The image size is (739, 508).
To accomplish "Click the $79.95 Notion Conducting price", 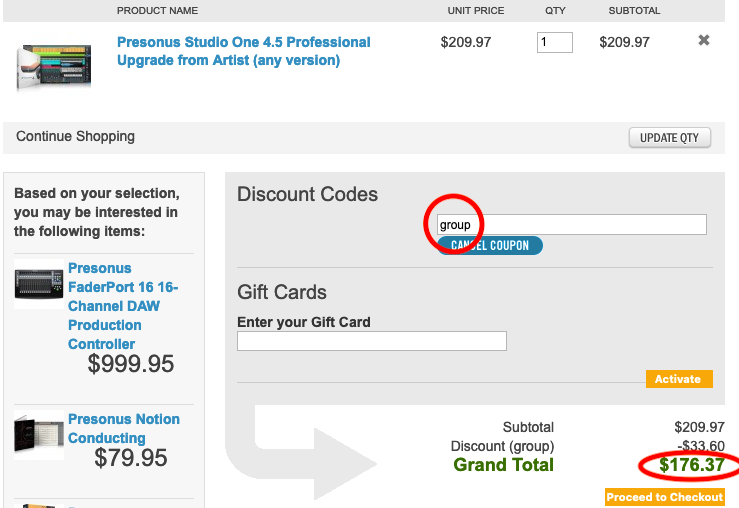I will tap(131, 458).
